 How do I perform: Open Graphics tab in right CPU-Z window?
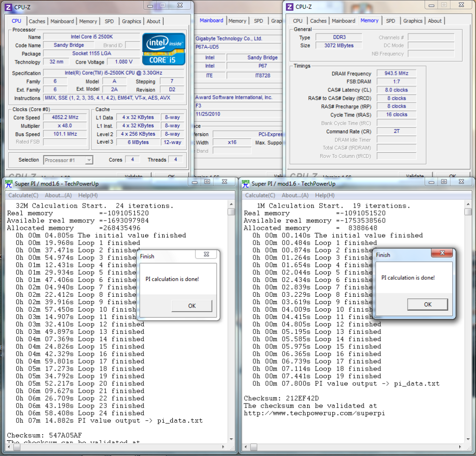[413, 21]
